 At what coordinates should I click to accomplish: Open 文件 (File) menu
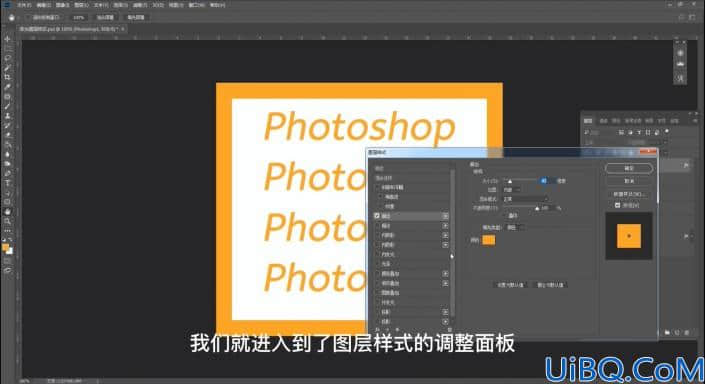click(x=23, y=5)
